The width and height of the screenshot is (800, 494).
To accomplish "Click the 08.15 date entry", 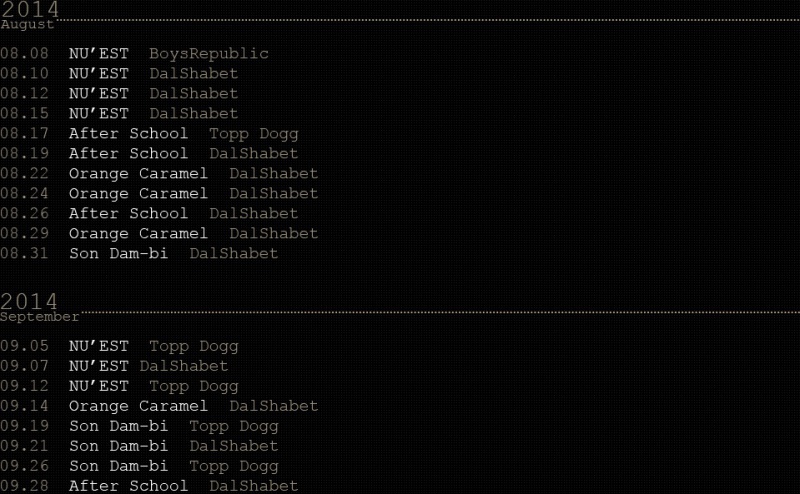I will (24, 114).
